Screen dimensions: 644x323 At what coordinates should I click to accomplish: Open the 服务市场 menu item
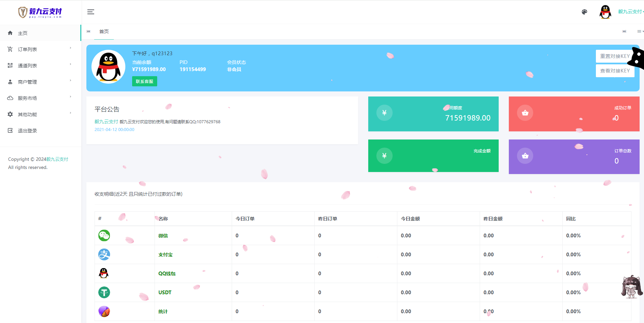(40, 98)
